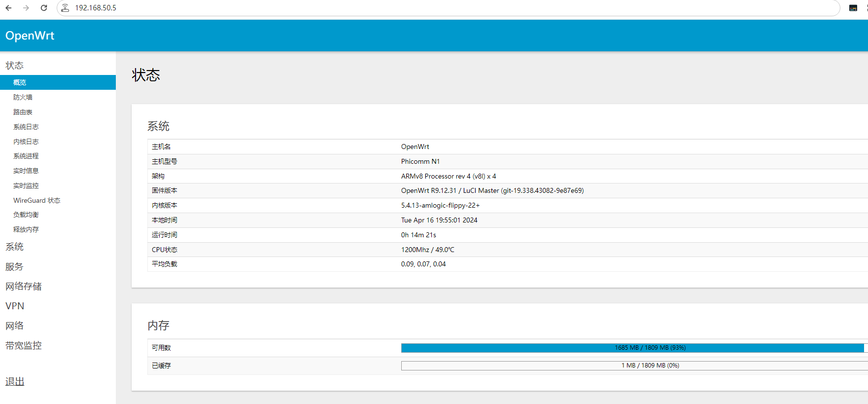Select 概览 in the sidebar

tap(58, 82)
